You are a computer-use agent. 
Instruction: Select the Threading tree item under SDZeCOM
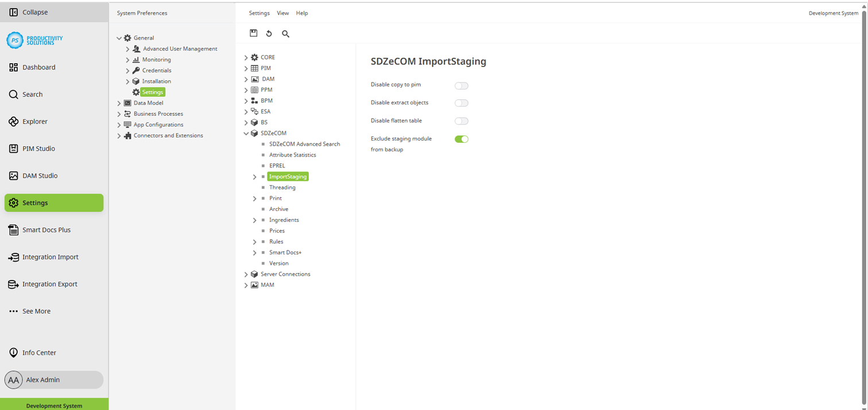(282, 187)
